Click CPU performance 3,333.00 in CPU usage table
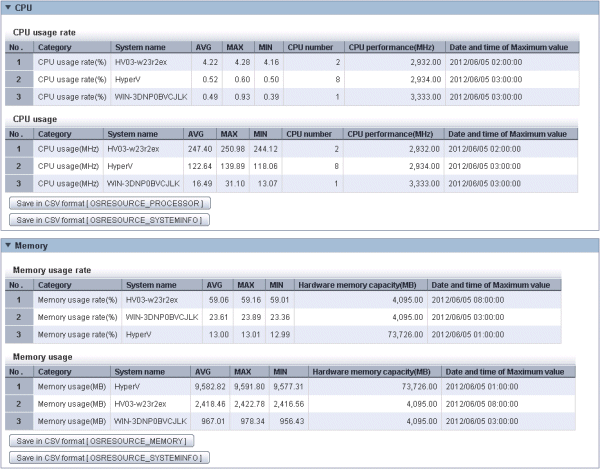Image resolution: width=600 pixels, height=469 pixels. 424,184
